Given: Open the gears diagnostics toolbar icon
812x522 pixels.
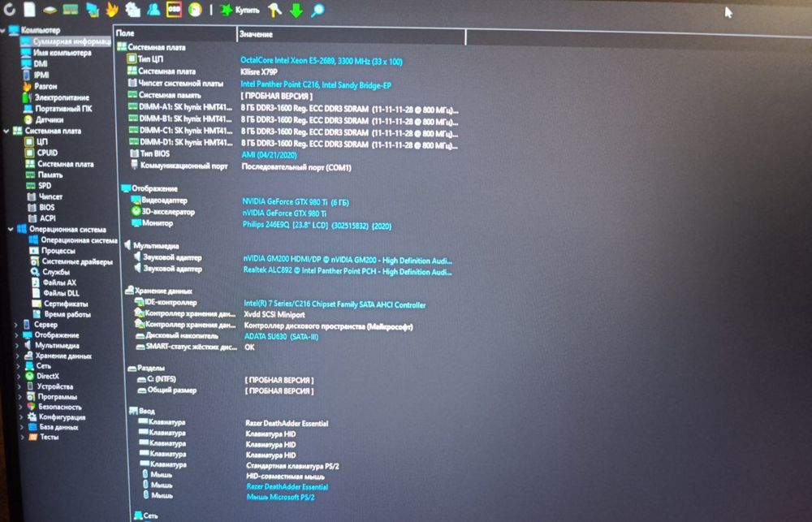Looking at the screenshot, I should point(132,9).
